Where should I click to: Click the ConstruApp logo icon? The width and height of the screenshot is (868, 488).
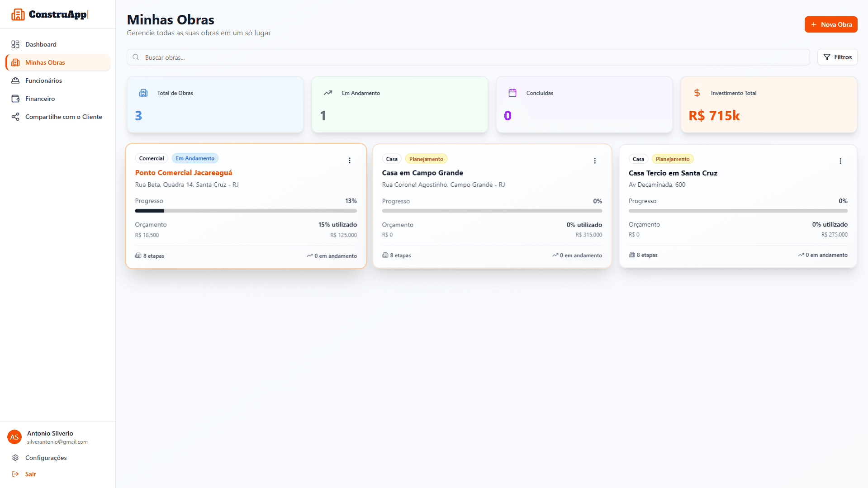[18, 14]
